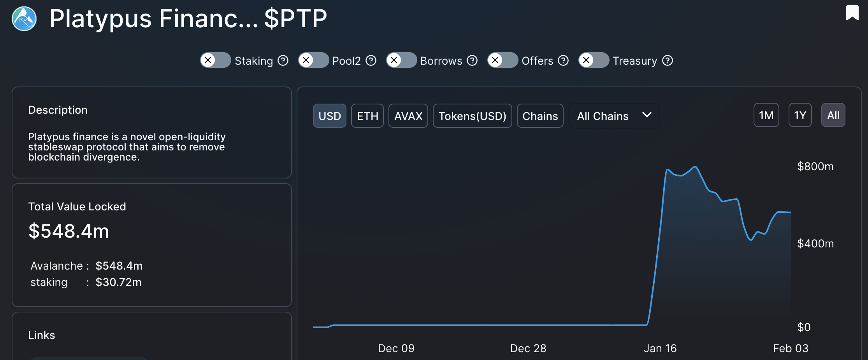Expand the All Chains dropdown

614,116
